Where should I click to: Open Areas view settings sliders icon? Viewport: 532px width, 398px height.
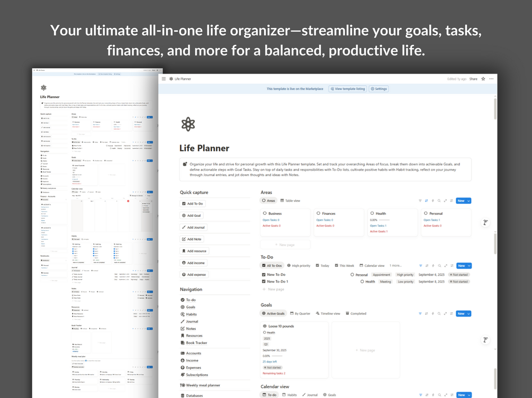coord(451,201)
